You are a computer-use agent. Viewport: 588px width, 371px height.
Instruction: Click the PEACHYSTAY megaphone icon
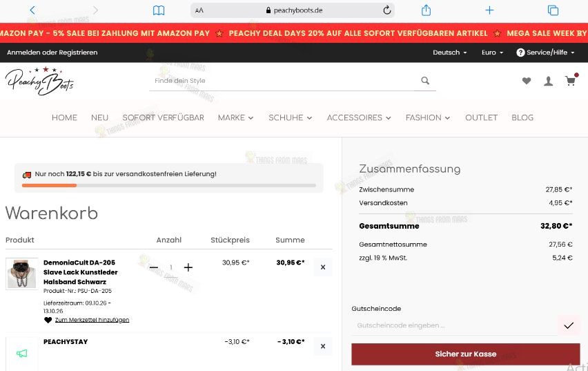[x=22, y=353]
